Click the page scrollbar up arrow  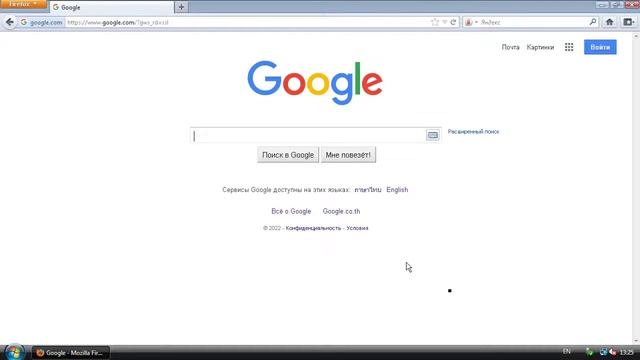[x=636, y=36]
